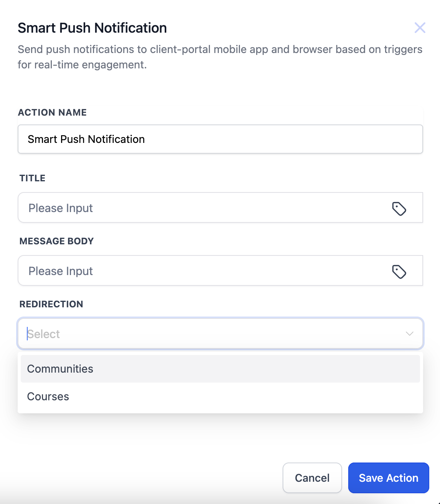This screenshot has width=440, height=504.
Task: Open the tag picker in Message Body field
Action: pyautogui.click(x=399, y=271)
